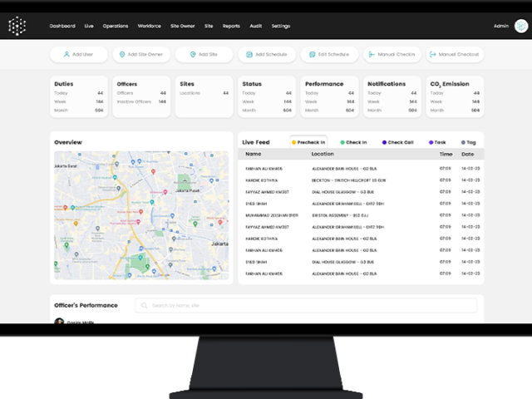Open the Operations menu
This screenshot has height=399, width=532.
tap(116, 26)
